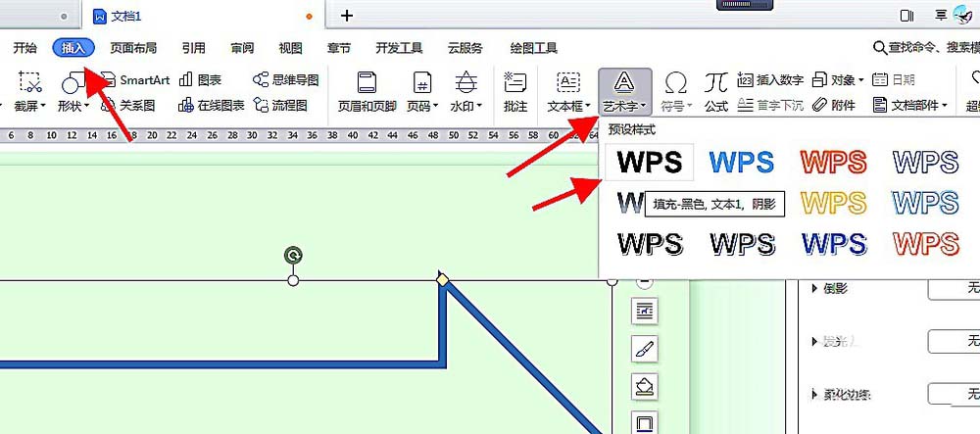The width and height of the screenshot is (980, 434).
Task: Insert a SmartArt graphic
Action: coord(135,80)
